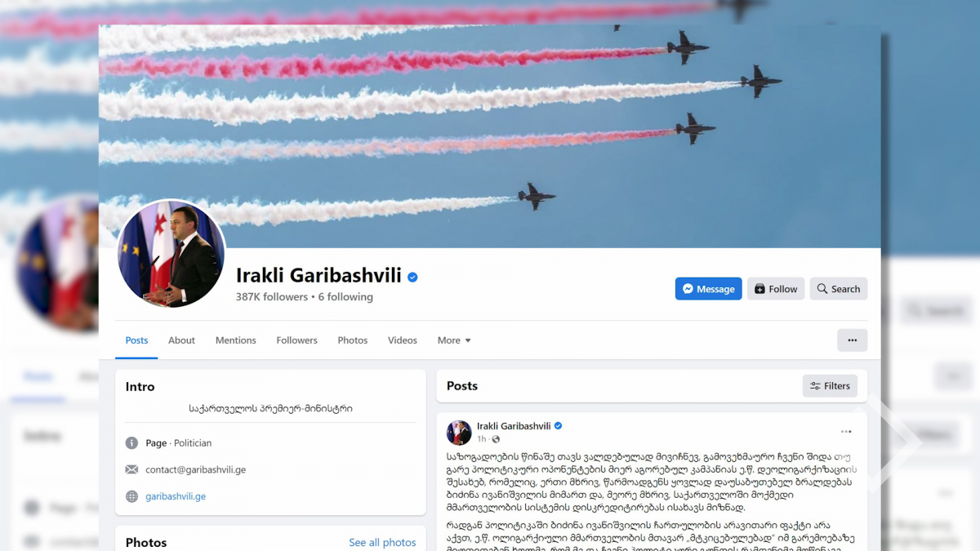Open the garibashvili.ge website link
Image resolution: width=980 pixels, height=551 pixels.
point(176,496)
